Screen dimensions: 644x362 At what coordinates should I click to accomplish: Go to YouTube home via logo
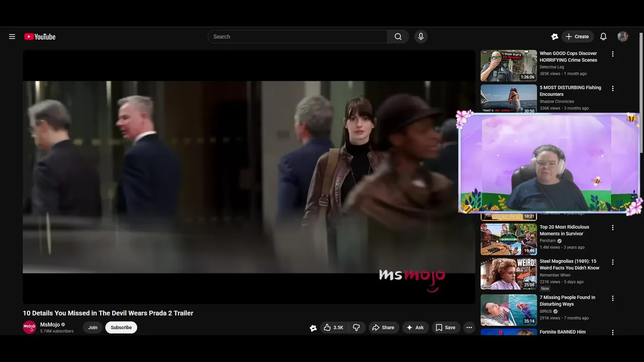pos(40,37)
